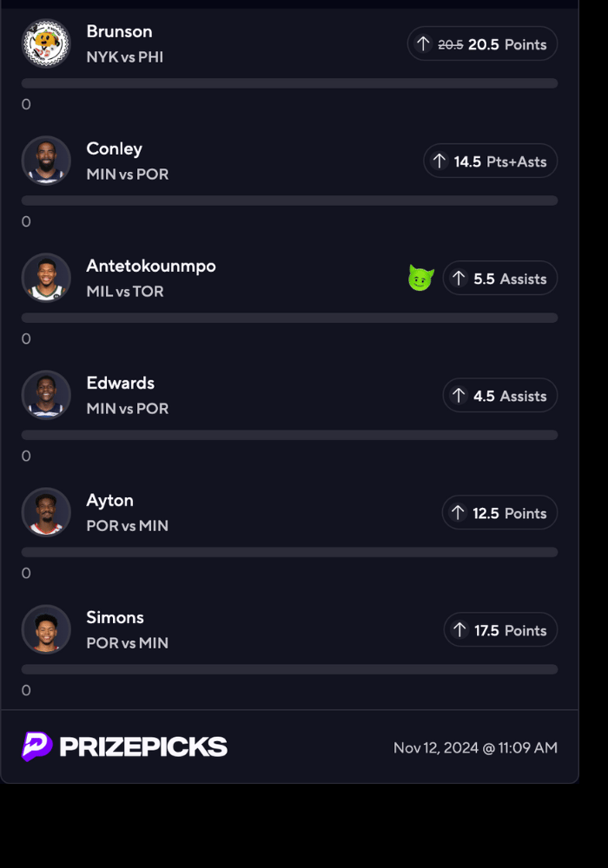Click Brunson's player avatar
Viewport: 608px width, 868px height.
coord(46,43)
